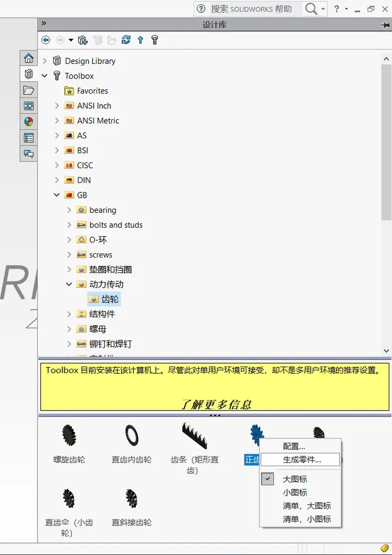Click the Refresh icon in toolbar

coord(126,40)
